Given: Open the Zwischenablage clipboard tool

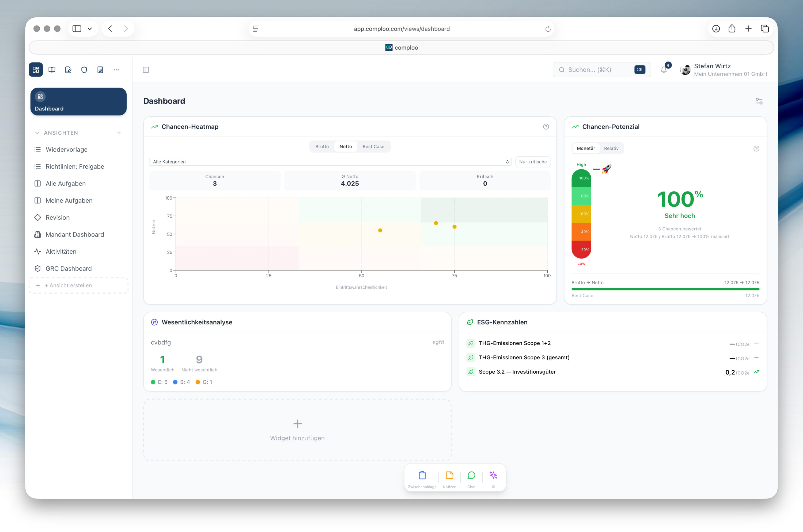Looking at the screenshot, I should (x=422, y=478).
